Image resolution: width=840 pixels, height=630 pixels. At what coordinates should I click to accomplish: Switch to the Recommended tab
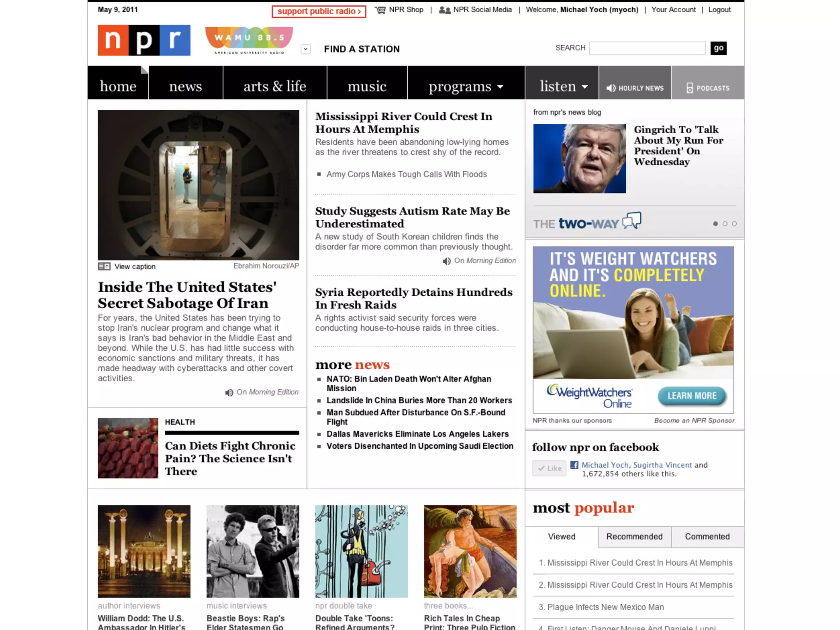pos(634,537)
